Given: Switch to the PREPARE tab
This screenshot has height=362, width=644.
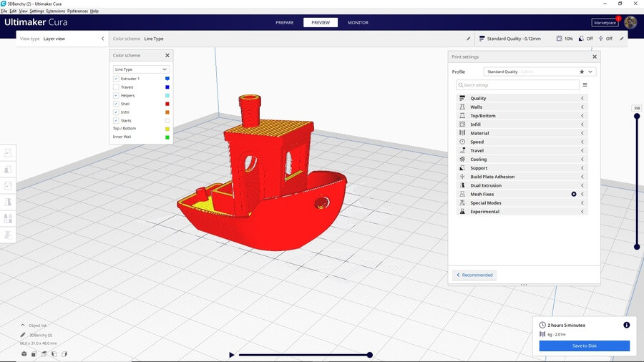Looking at the screenshot, I should tap(285, 22).
